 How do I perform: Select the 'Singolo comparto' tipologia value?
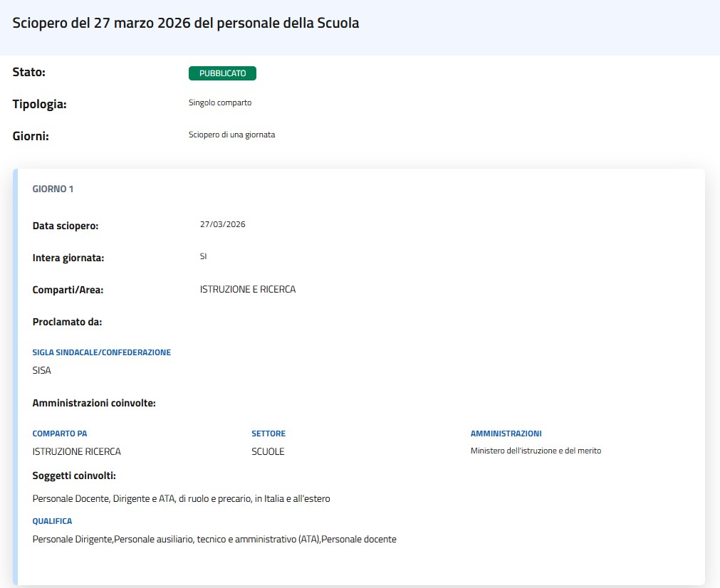pyautogui.click(x=220, y=103)
